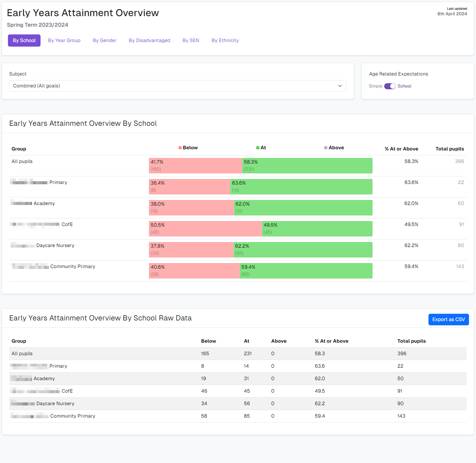The image size is (476, 463).
Task: Select the School expectations label
Action: [404, 86]
